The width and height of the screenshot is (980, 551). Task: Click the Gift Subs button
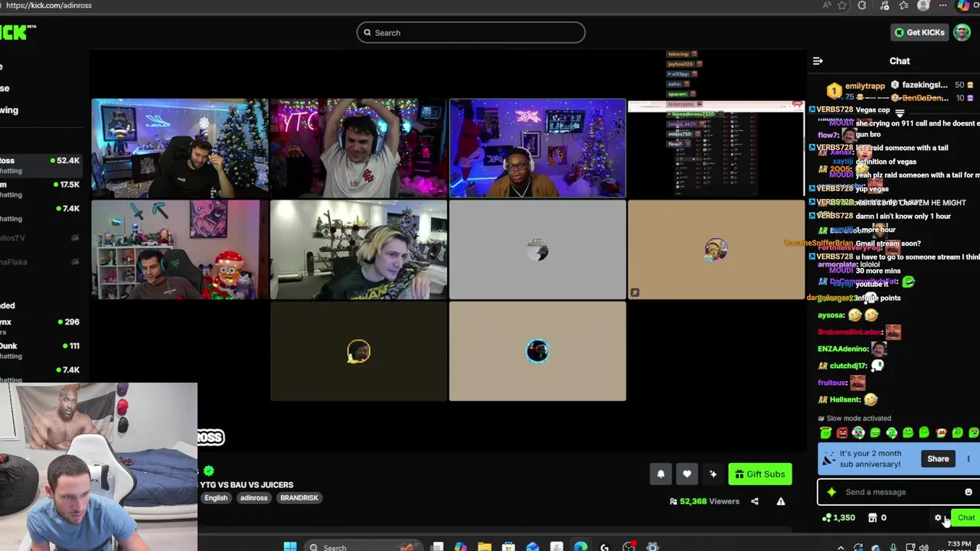point(760,474)
